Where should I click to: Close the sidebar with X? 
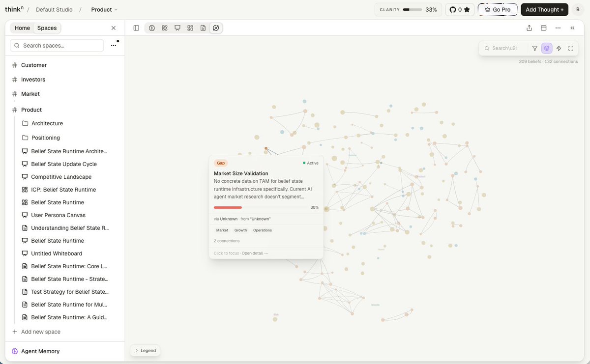(114, 28)
